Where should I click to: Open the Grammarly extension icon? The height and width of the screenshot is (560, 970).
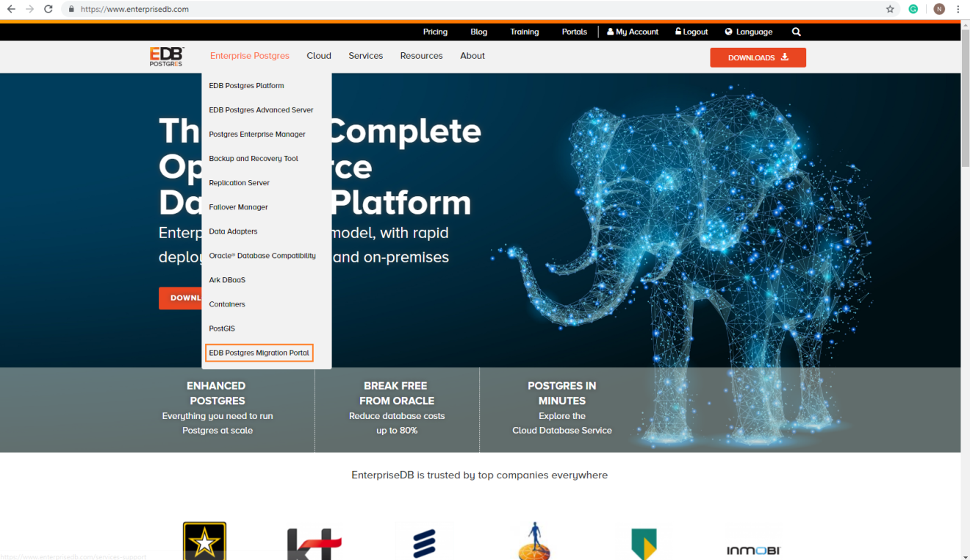[913, 9]
